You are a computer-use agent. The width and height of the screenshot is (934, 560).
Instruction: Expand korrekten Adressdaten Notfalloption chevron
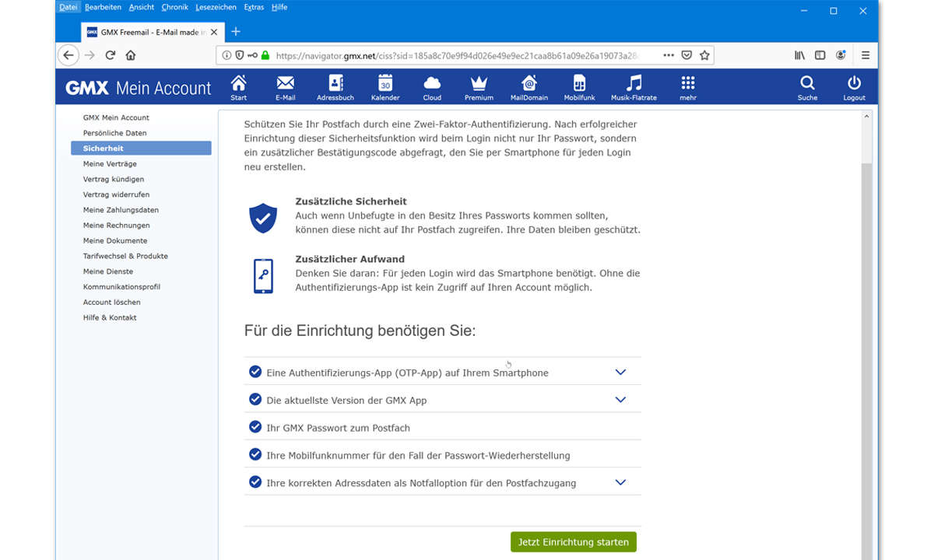coord(620,482)
